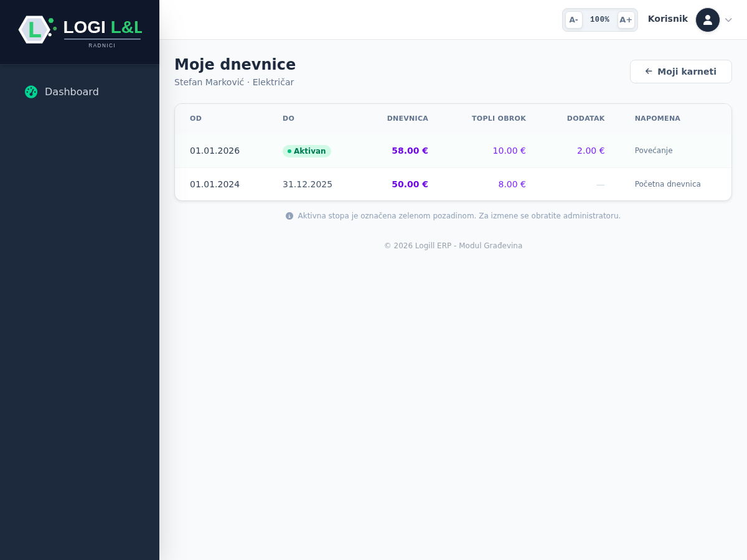Decrease font size with A- button
This screenshot has height=560, width=747.
(574, 20)
